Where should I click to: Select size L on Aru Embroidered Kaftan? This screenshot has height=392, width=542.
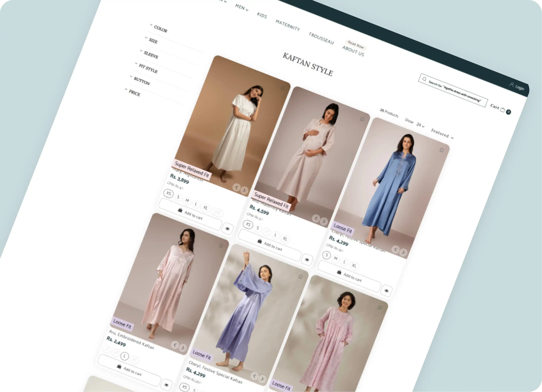(x=124, y=356)
